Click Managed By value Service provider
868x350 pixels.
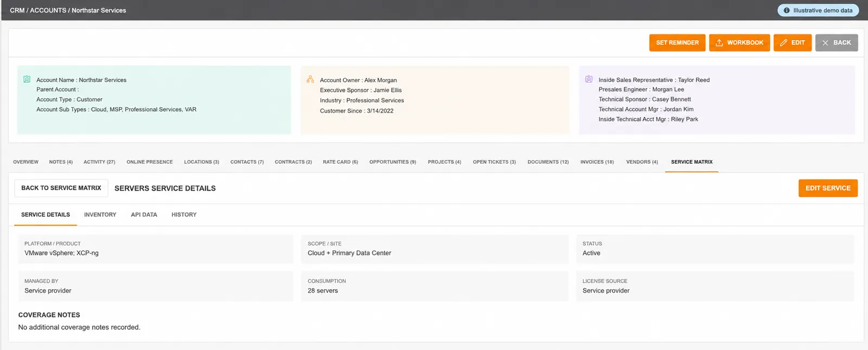(x=48, y=291)
